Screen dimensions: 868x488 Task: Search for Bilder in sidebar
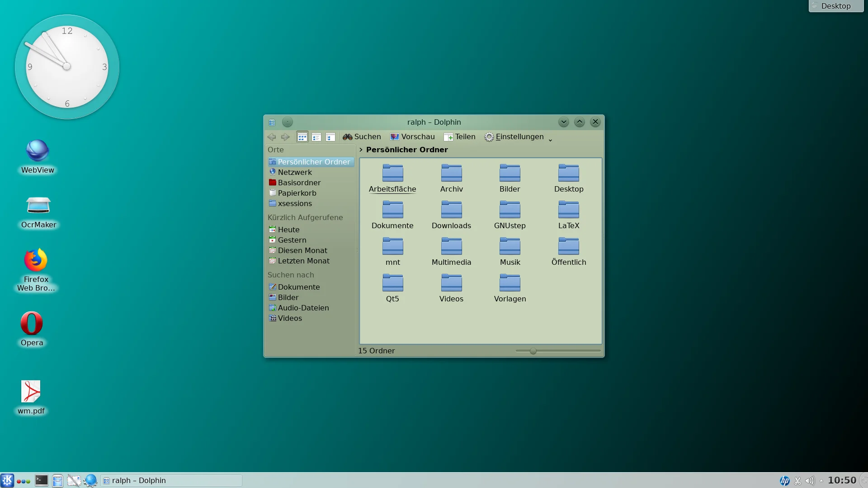[x=310, y=297]
